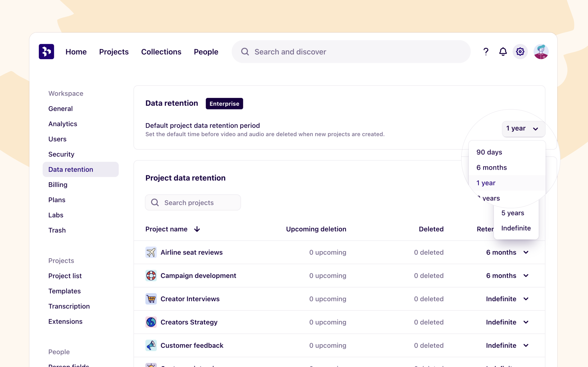The image size is (588, 367).
Task: Open the default retention period dropdown
Action: coord(523,129)
